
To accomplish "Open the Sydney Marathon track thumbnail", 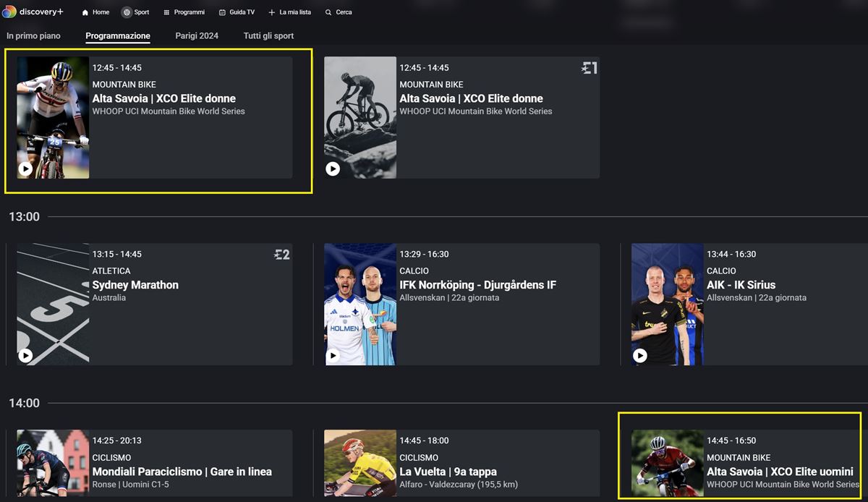I will (x=53, y=305).
